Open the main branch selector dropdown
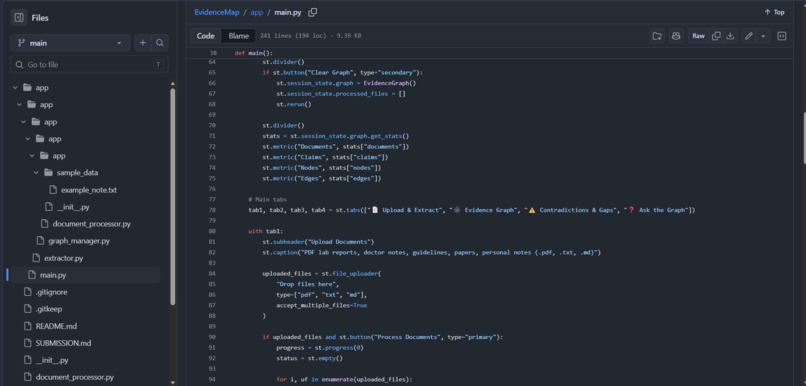 (70, 43)
